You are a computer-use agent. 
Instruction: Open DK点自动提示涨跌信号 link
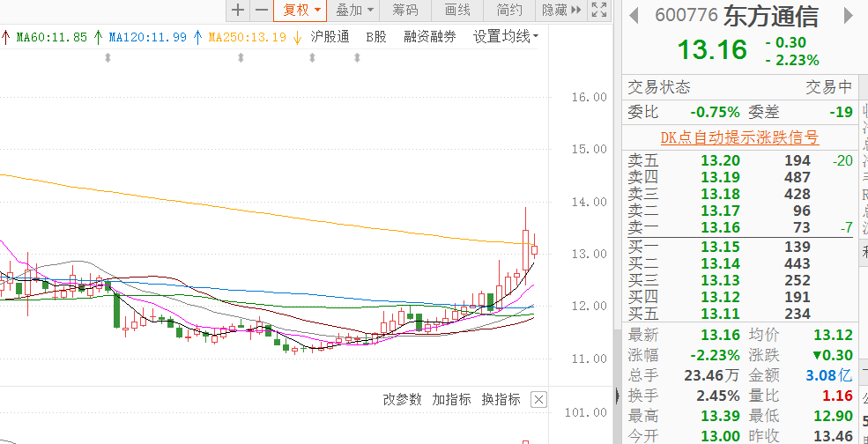coord(740,137)
